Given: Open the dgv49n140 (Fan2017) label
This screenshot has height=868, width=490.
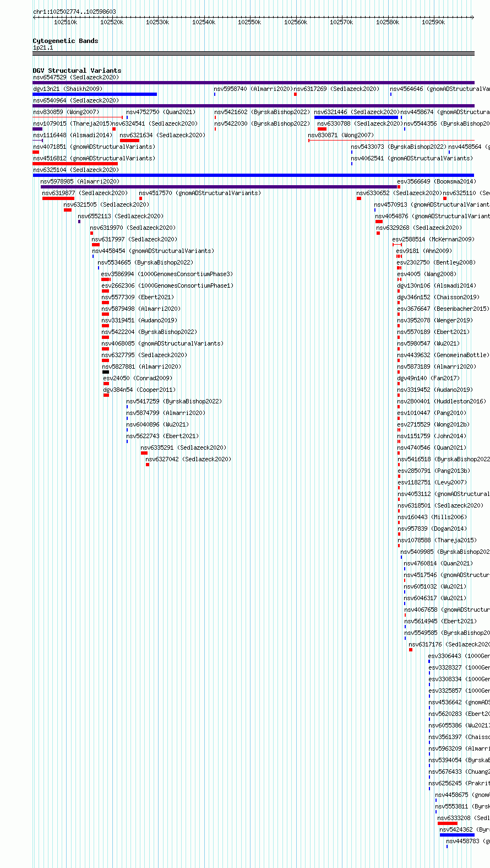Looking at the screenshot, I should (x=428, y=378).
